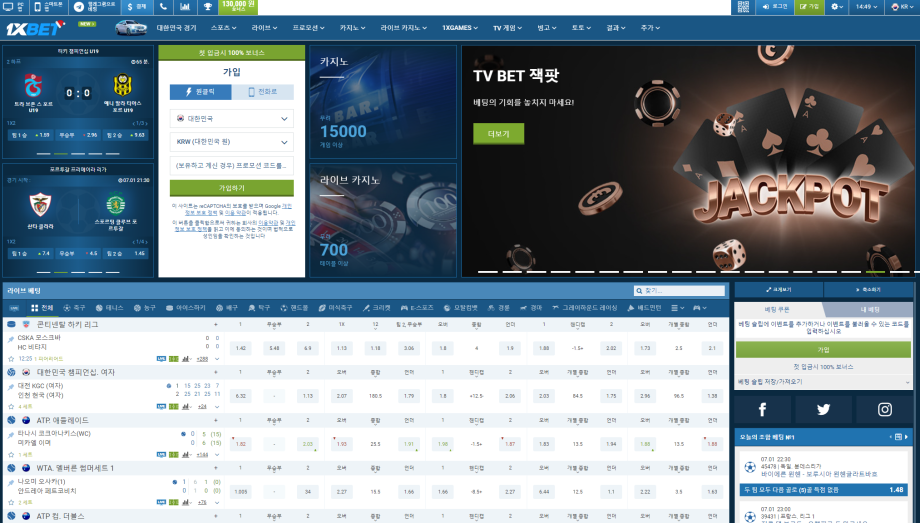Select the 전체 sports filter
Viewport: 920px width, 523px height.
pyautogui.click(x=42, y=308)
